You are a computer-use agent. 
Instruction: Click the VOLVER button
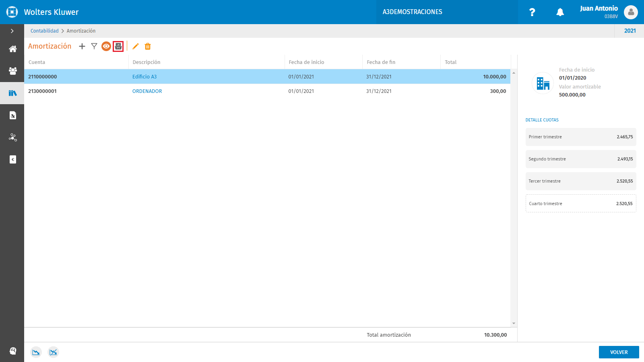pos(619,352)
